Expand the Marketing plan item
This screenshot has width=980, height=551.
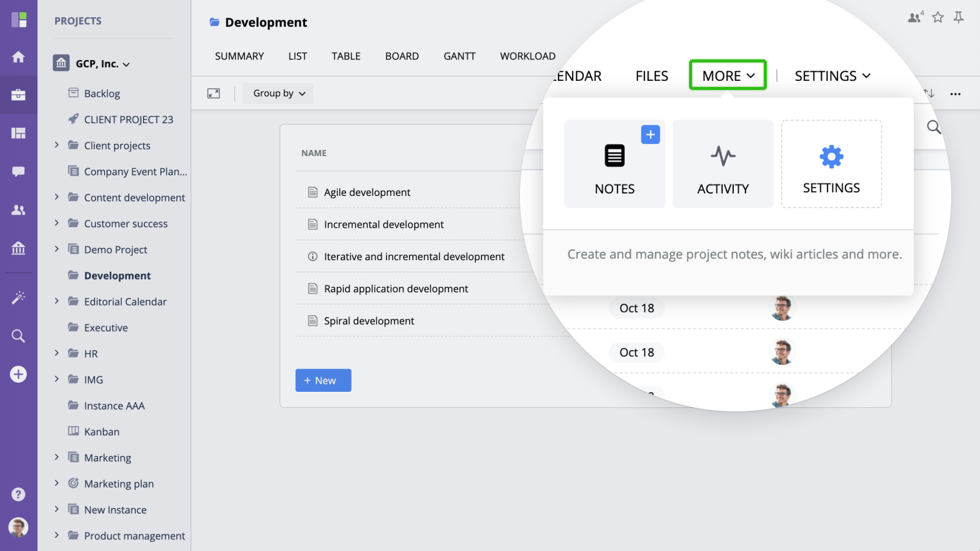pos(56,483)
